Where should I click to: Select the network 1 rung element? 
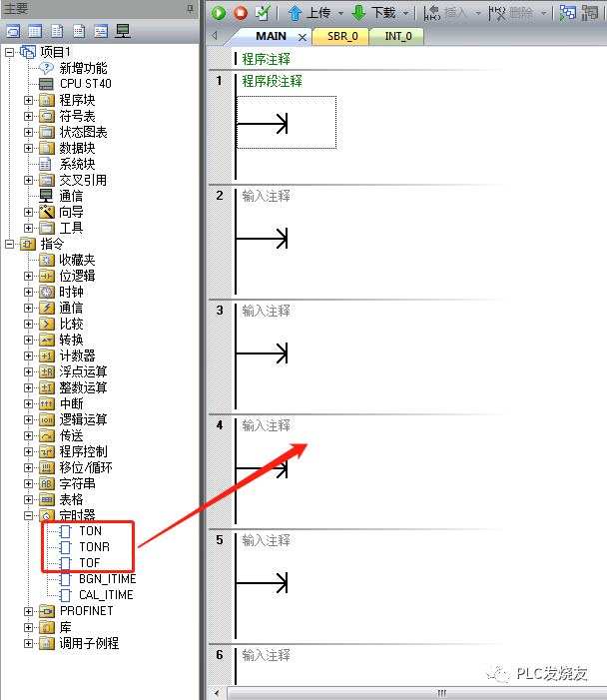(287, 122)
